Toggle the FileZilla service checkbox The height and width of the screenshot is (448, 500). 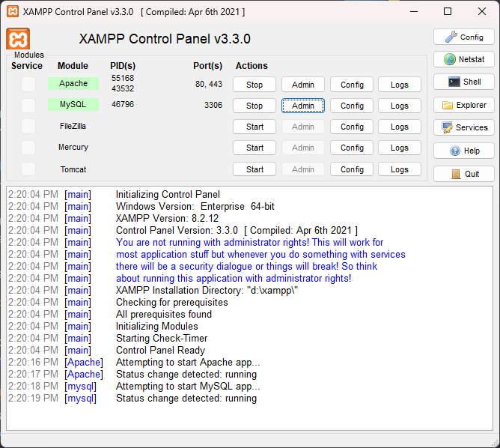(28, 127)
